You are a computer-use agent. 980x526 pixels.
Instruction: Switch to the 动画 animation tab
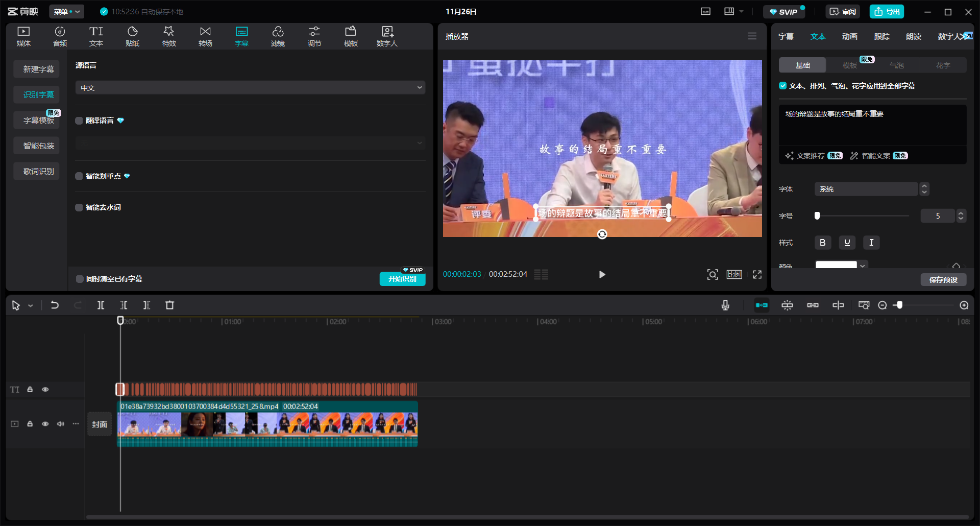pos(850,36)
